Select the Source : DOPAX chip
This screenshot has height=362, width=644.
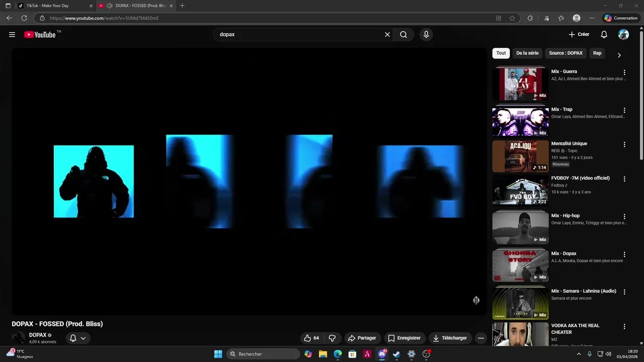[566, 53]
